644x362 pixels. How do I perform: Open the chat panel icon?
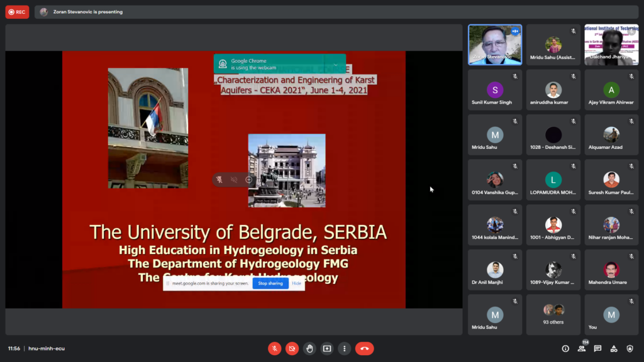coord(597,348)
